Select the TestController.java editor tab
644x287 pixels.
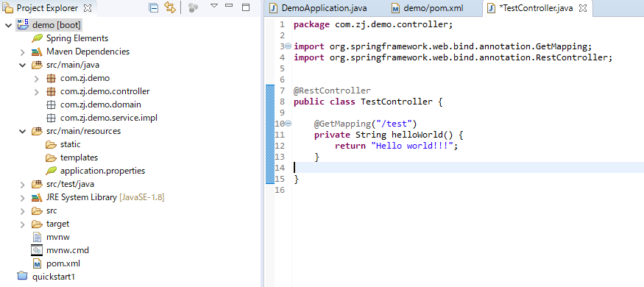pos(535,8)
